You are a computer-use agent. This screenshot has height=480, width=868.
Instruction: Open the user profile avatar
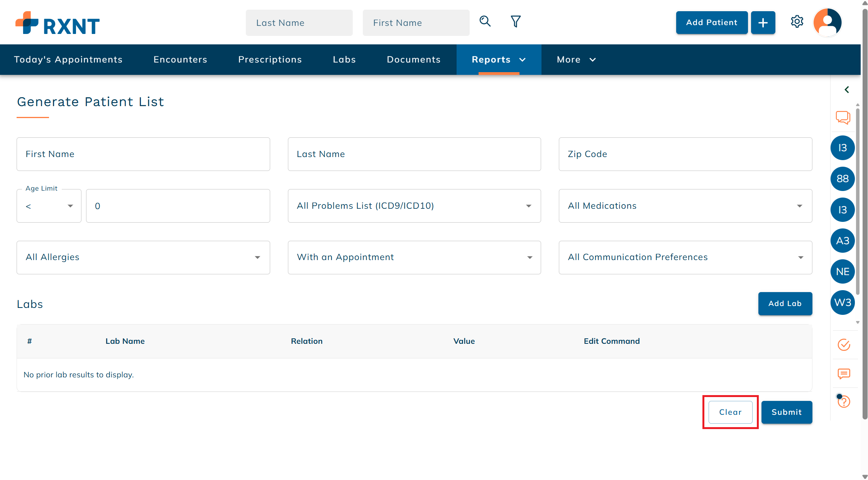pyautogui.click(x=827, y=22)
